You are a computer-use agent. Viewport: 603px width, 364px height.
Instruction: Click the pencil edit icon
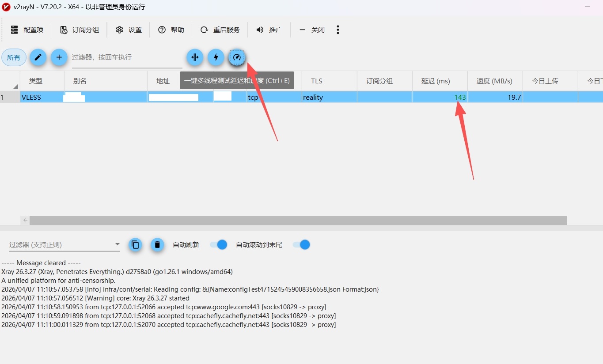(38, 57)
